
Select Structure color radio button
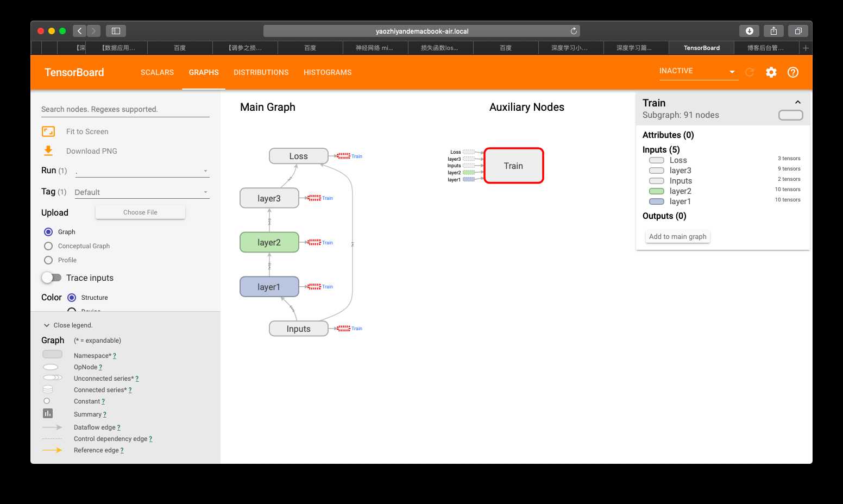pyautogui.click(x=72, y=298)
